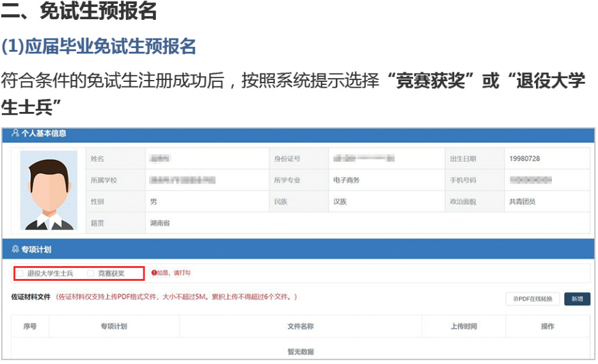Click the 电子商务 major field
This screenshot has height=364, width=598.
347,180
